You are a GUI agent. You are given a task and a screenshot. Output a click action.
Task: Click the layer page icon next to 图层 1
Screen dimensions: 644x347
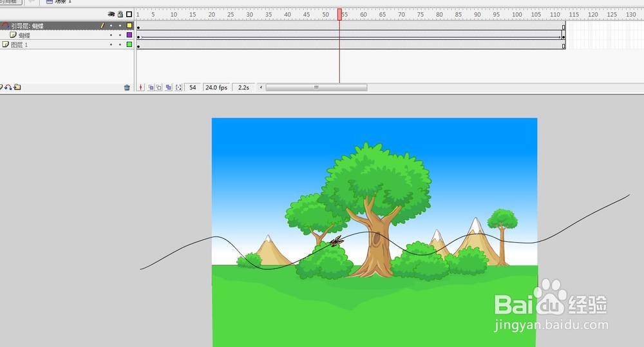[x=5, y=44]
